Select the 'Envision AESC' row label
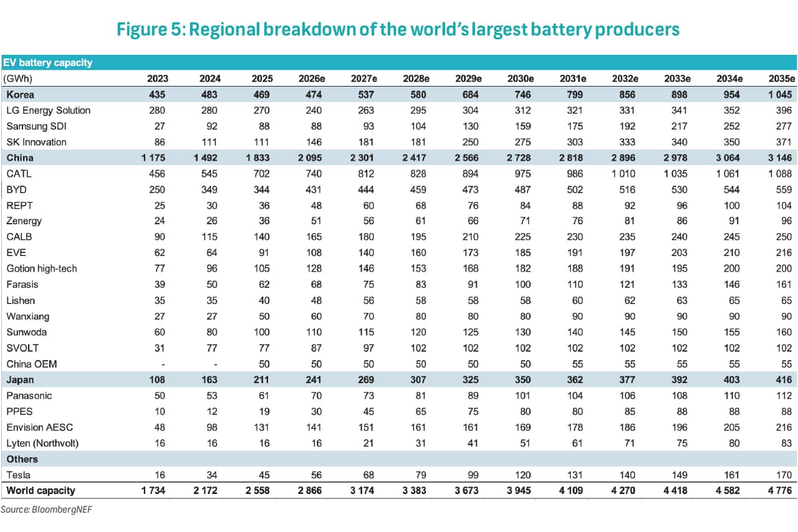This screenshot has height=532, width=798. [40, 427]
